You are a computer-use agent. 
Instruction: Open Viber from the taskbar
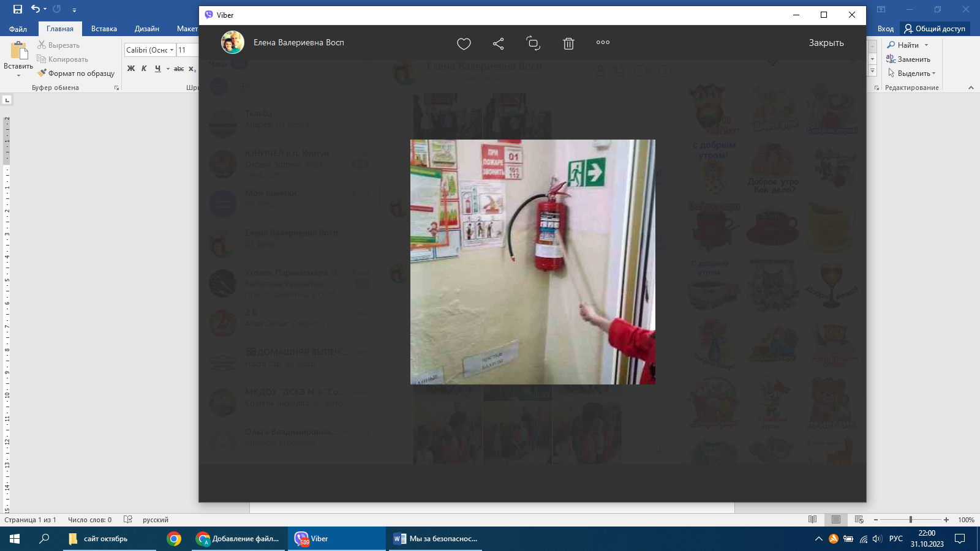pyautogui.click(x=336, y=539)
